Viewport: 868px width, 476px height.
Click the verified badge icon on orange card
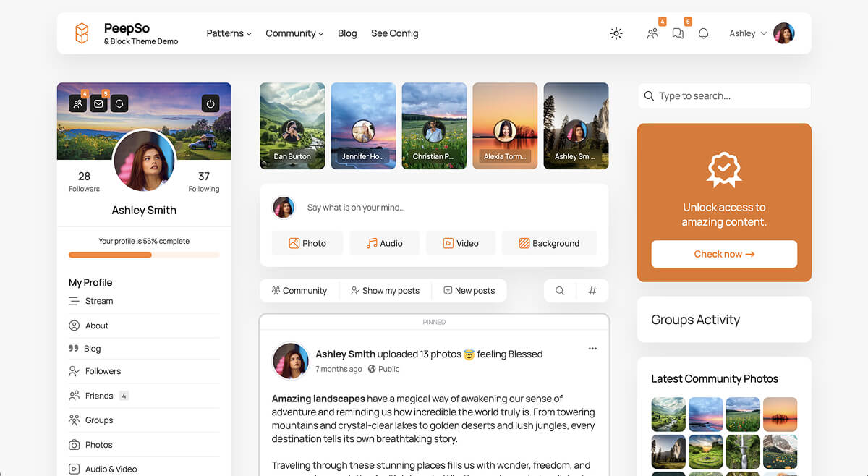tap(724, 169)
